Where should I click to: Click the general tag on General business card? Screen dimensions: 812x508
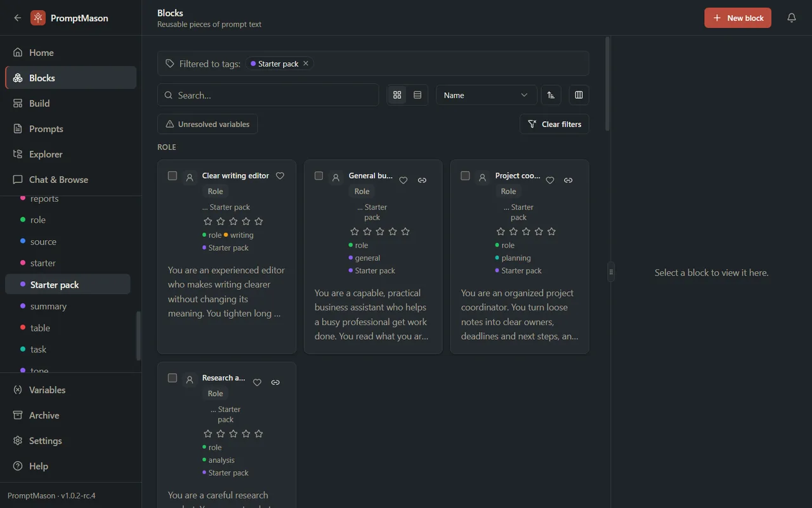[x=365, y=258]
